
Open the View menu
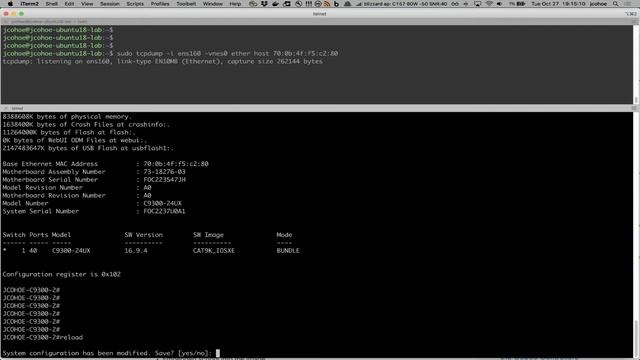click(87, 4)
